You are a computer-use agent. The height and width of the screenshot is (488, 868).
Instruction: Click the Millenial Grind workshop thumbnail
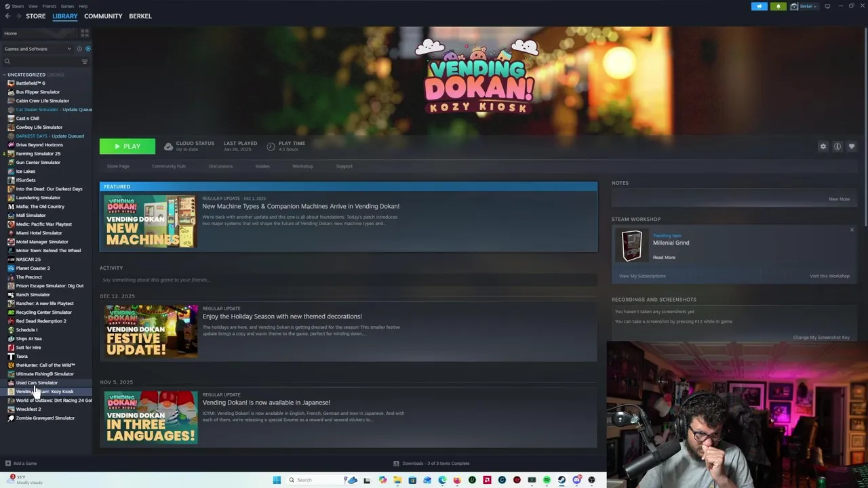click(x=632, y=245)
